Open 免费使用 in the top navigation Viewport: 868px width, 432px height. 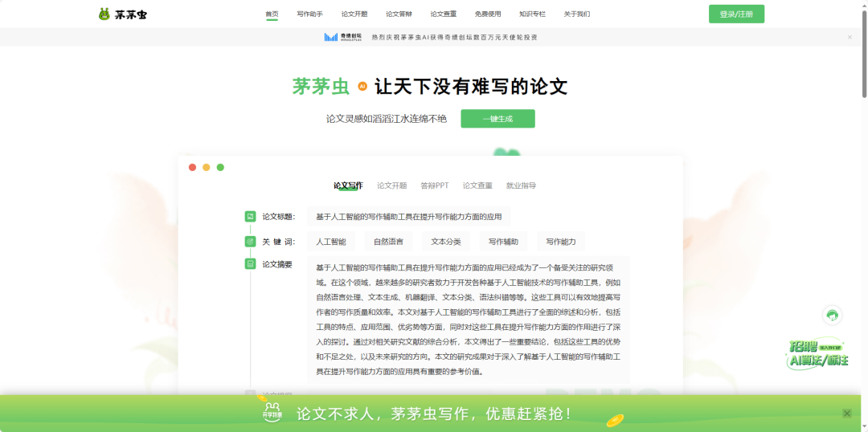488,14
